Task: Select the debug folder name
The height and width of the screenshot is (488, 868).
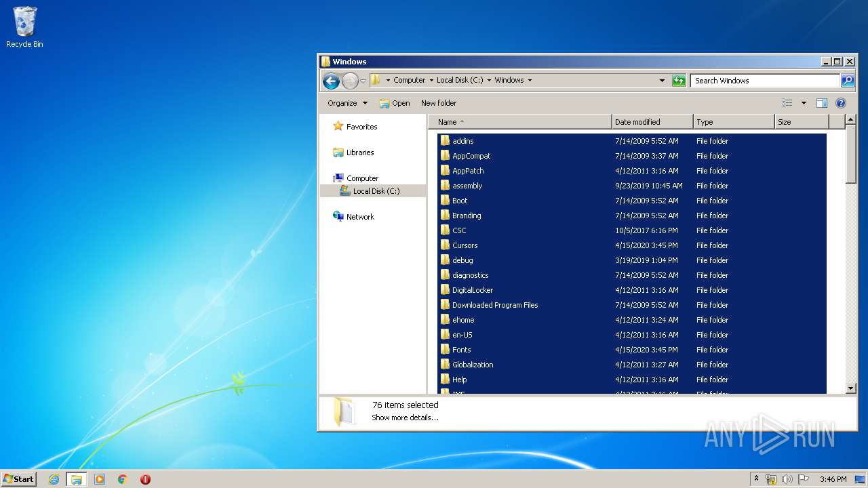Action: [x=462, y=260]
